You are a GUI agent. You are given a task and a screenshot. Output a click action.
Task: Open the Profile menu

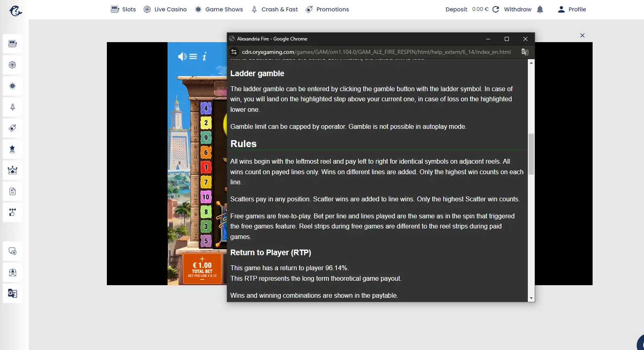tap(572, 9)
